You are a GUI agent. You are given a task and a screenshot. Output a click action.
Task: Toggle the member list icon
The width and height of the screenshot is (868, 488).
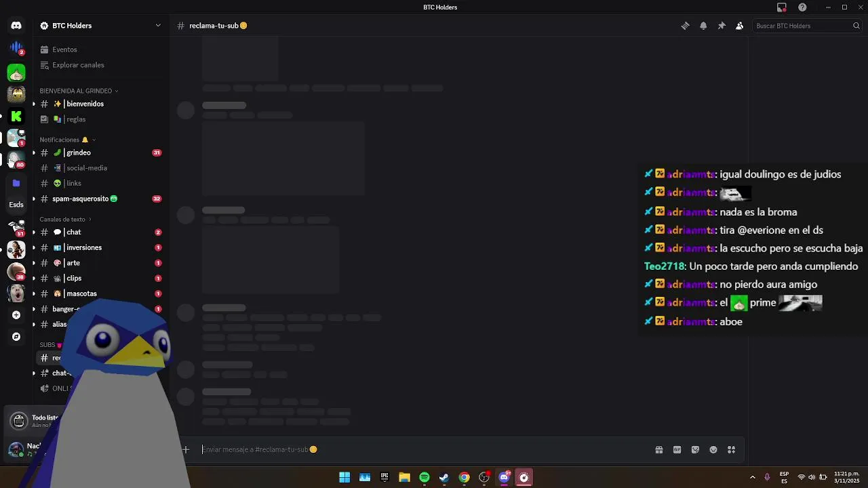[739, 26]
